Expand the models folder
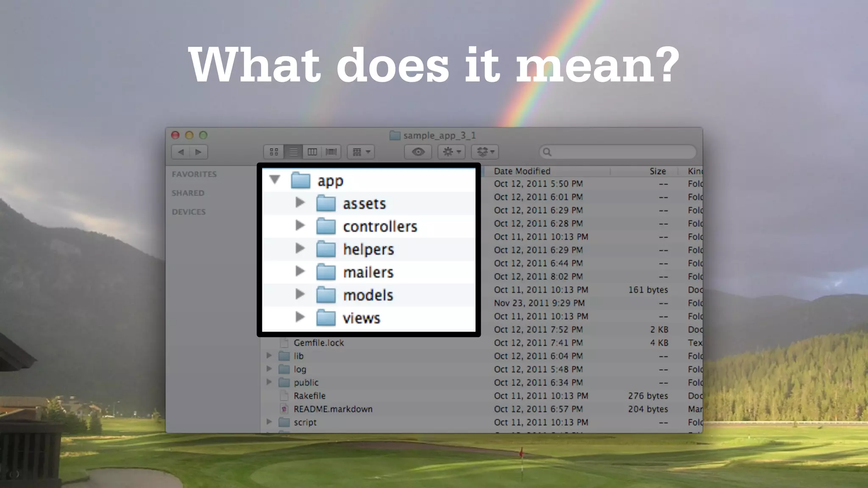Viewport: 868px width, 488px height. click(300, 294)
